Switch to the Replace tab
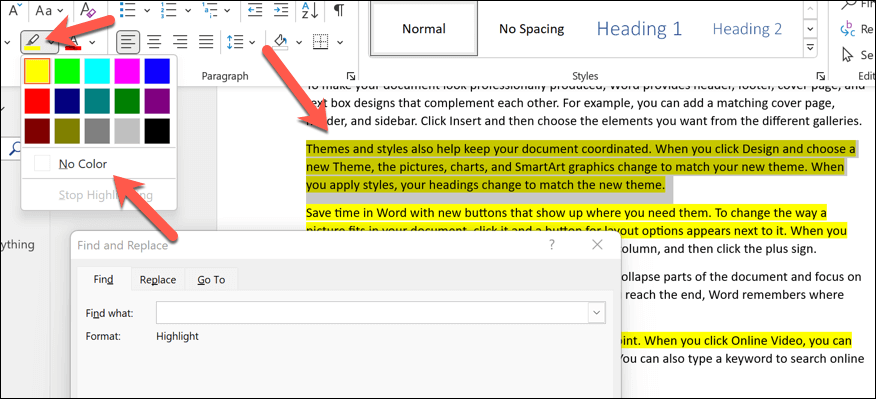Viewport: 876px width, 399px height. pyautogui.click(x=158, y=280)
